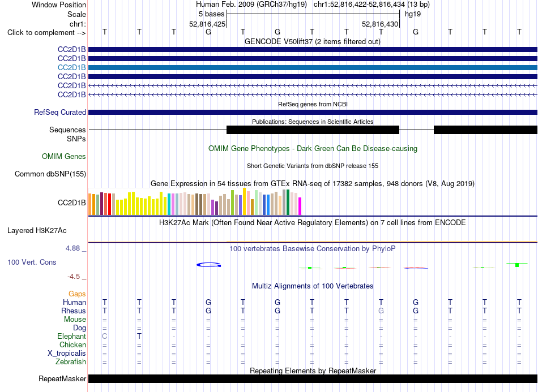Click the orange Gaps label

(77, 294)
